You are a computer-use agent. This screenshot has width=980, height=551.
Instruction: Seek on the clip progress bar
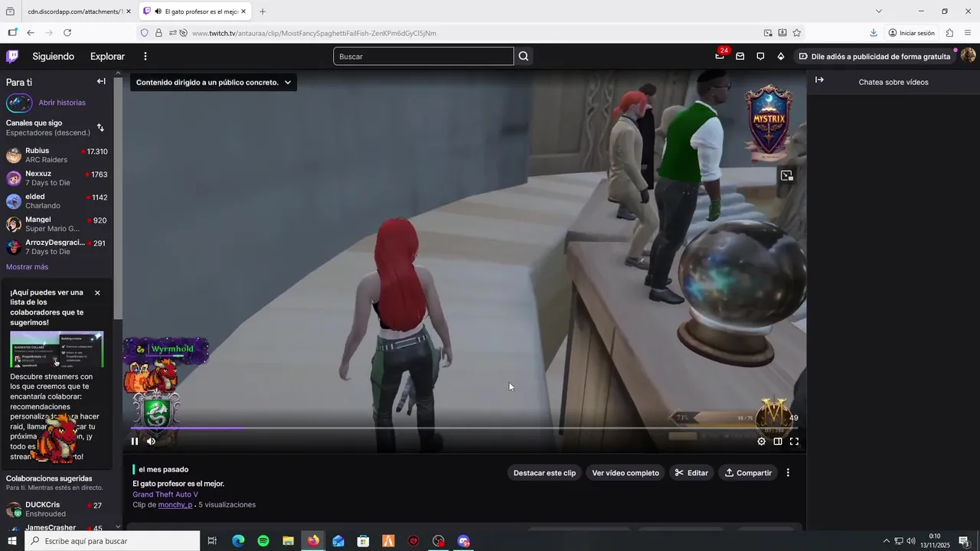(x=464, y=429)
